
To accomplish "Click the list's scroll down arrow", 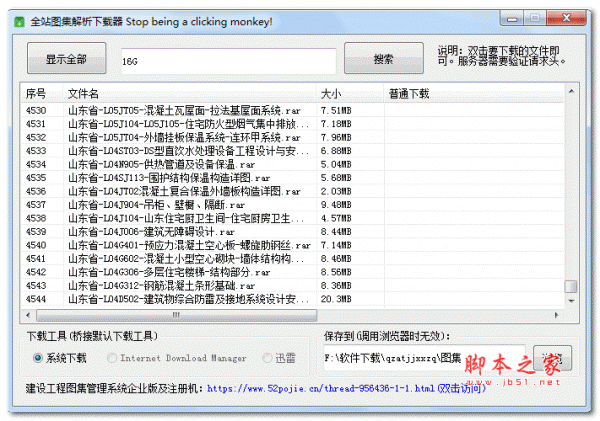I will pyautogui.click(x=571, y=301).
